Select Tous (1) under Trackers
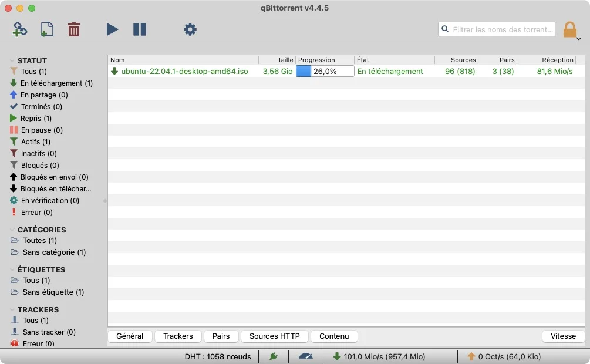 (x=35, y=321)
